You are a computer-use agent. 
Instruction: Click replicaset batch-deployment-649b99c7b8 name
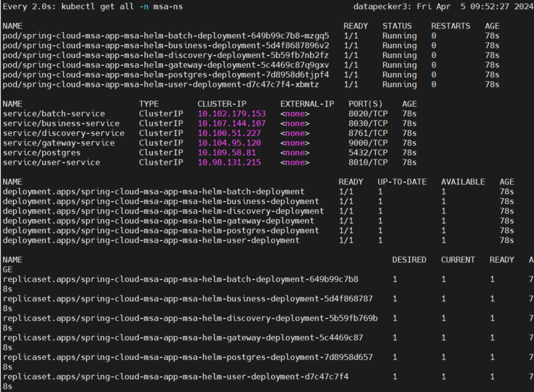(x=180, y=279)
